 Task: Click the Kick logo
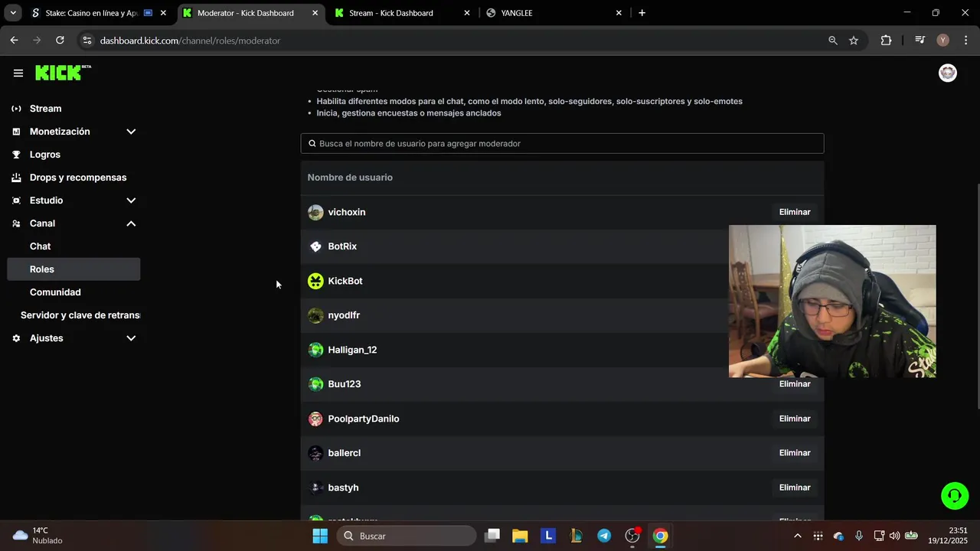point(63,73)
